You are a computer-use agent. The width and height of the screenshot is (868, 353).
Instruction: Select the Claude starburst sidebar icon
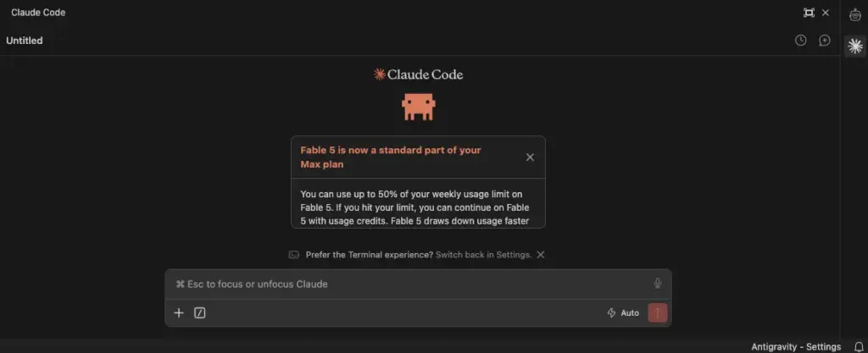point(855,47)
